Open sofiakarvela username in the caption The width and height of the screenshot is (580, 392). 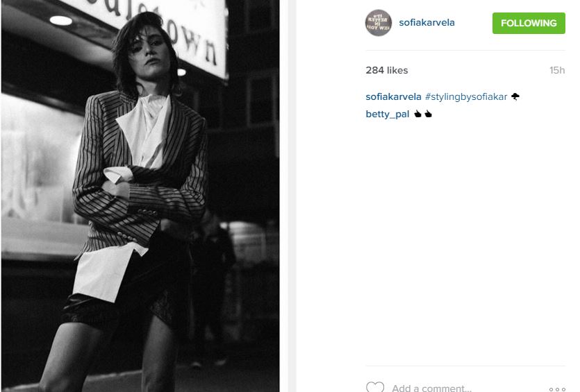393,97
